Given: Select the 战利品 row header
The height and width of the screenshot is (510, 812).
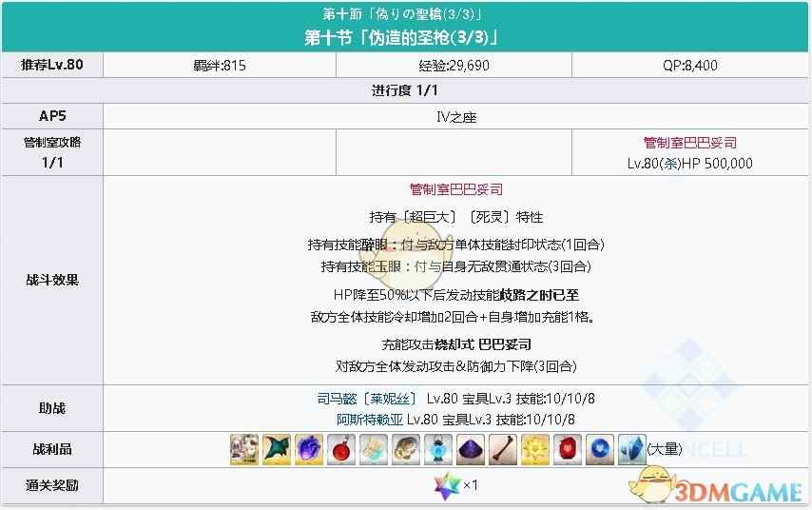Looking at the screenshot, I should click(x=52, y=449).
